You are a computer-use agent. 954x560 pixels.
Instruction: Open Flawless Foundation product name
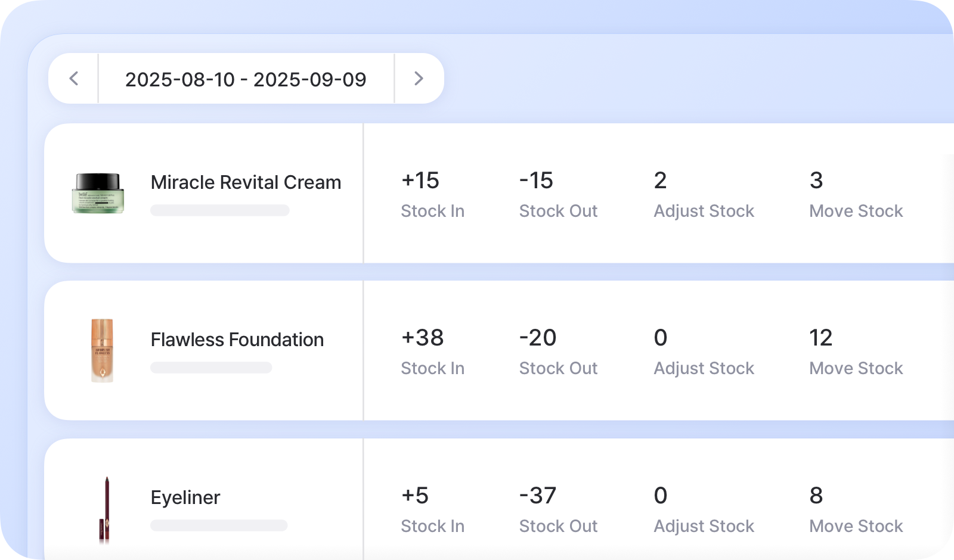click(x=237, y=340)
